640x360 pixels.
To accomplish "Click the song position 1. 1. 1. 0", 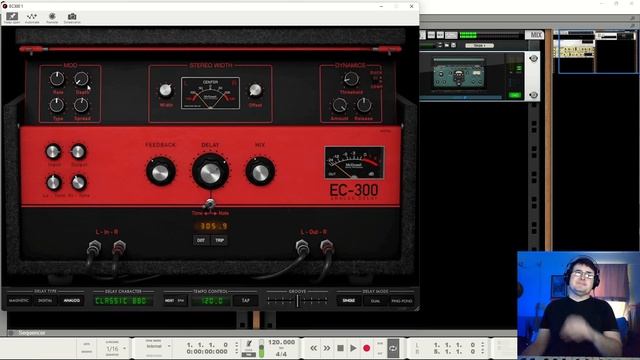I will (x=207, y=345).
